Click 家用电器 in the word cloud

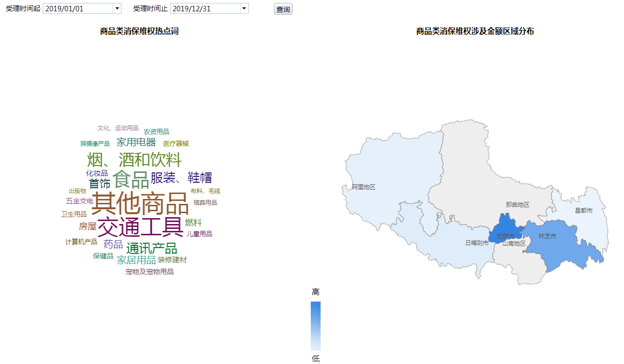[136, 142]
